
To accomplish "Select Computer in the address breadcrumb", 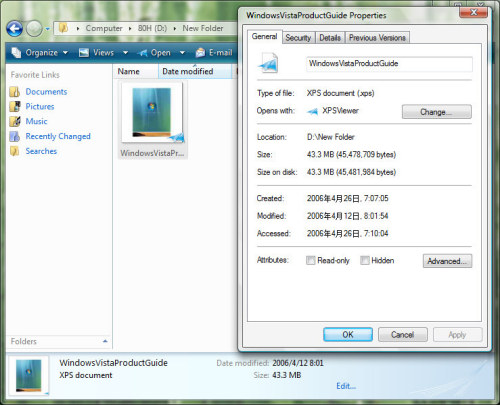I will [x=104, y=28].
